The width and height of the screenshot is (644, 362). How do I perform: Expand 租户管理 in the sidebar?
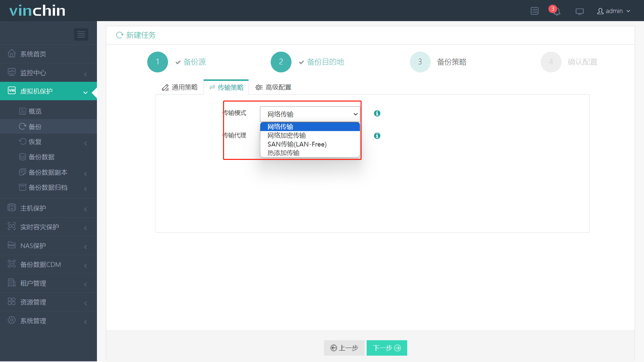[48, 283]
